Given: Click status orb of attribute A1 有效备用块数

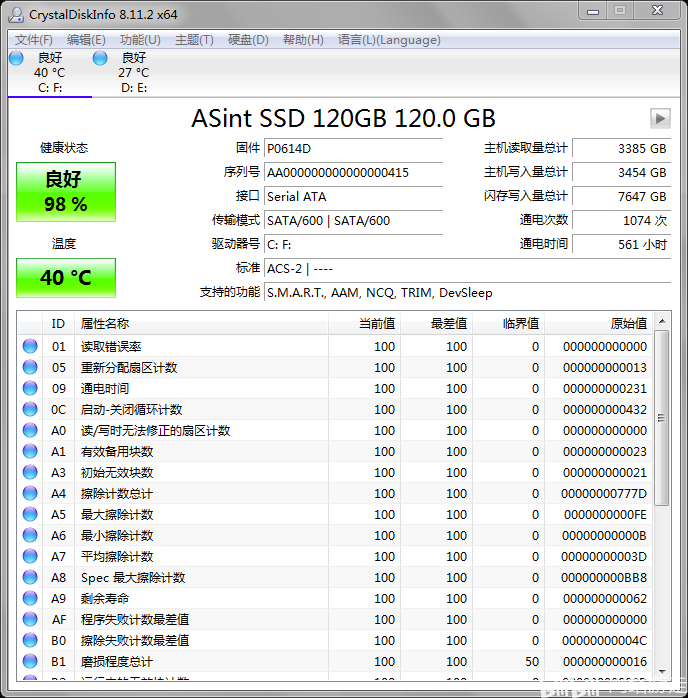Looking at the screenshot, I should click(x=30, y=451).
